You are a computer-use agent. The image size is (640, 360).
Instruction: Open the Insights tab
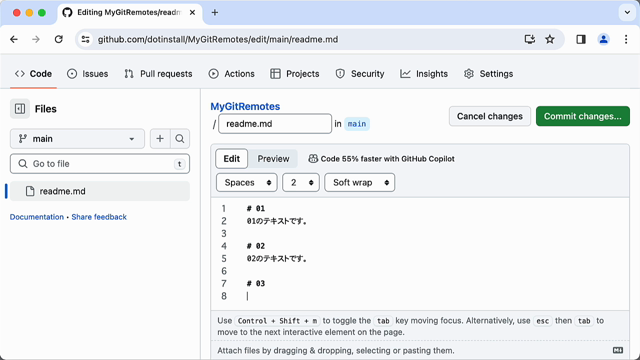(x=424, y=74)
